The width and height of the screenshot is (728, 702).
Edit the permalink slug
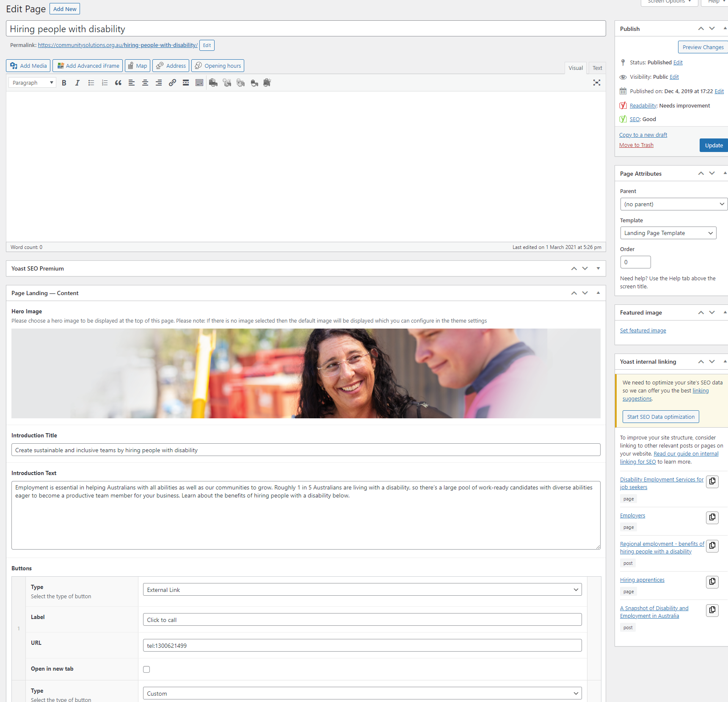207,45
